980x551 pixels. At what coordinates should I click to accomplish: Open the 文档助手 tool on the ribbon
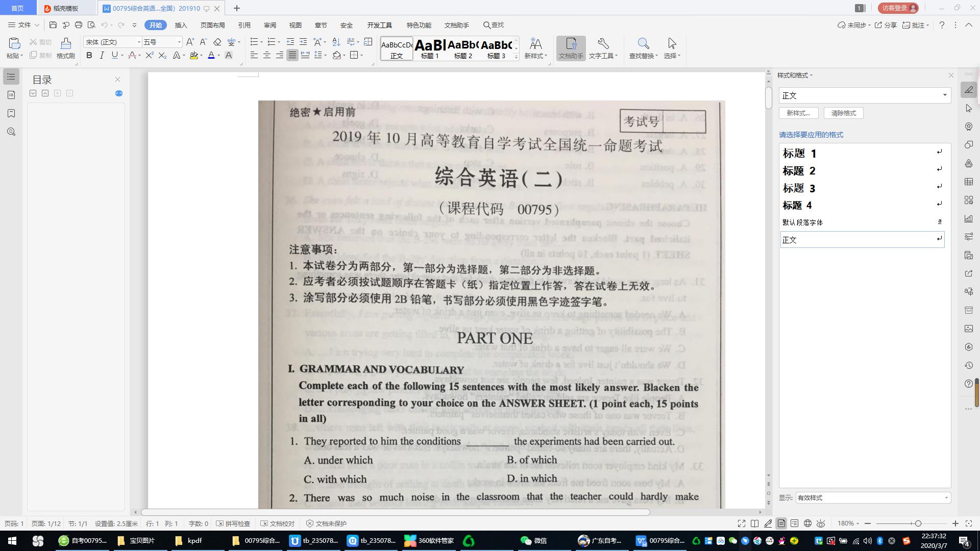(571, 48)
